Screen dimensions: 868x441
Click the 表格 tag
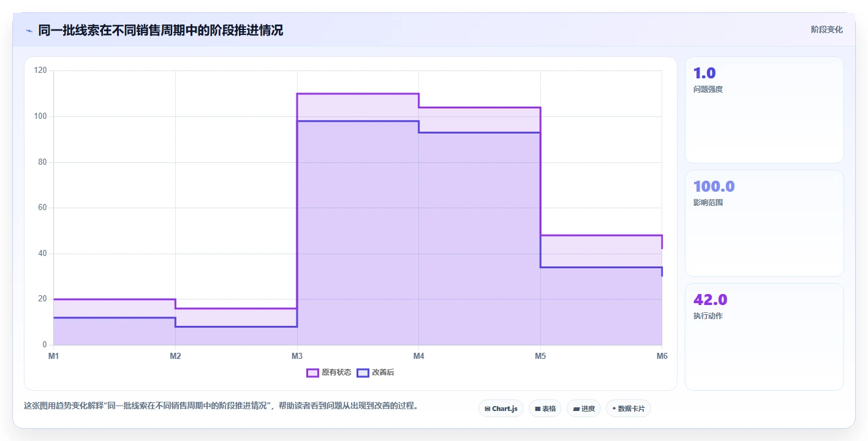[x=545, y=409]
